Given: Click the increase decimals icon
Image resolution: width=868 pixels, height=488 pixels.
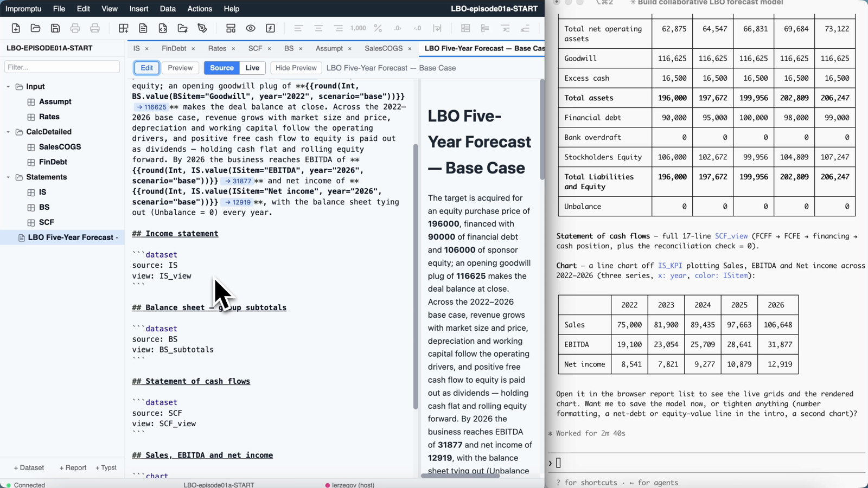Looking at the screenshot, I should 398,28.
